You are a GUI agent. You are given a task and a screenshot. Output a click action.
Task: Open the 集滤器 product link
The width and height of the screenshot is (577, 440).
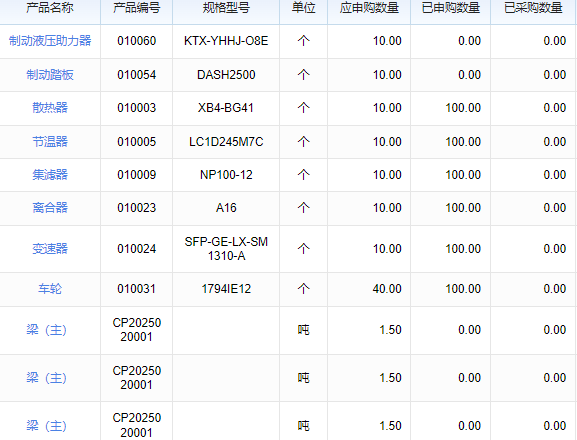(50, 174)
